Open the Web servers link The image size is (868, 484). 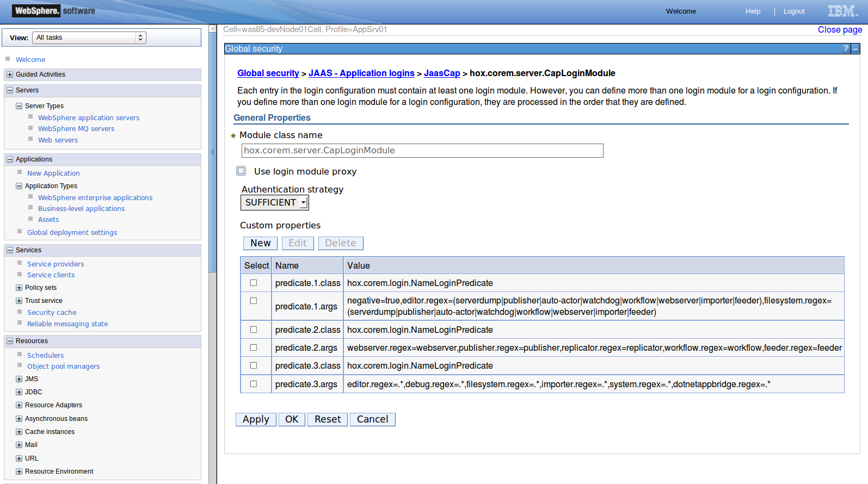[x=58, y=140]
